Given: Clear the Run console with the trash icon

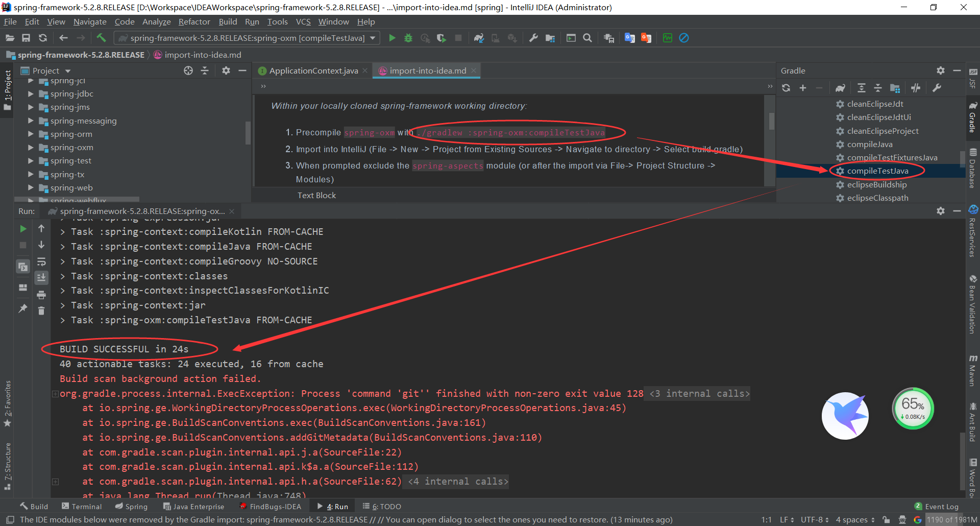Looking at the screenshot, I should tap(41, 310).
